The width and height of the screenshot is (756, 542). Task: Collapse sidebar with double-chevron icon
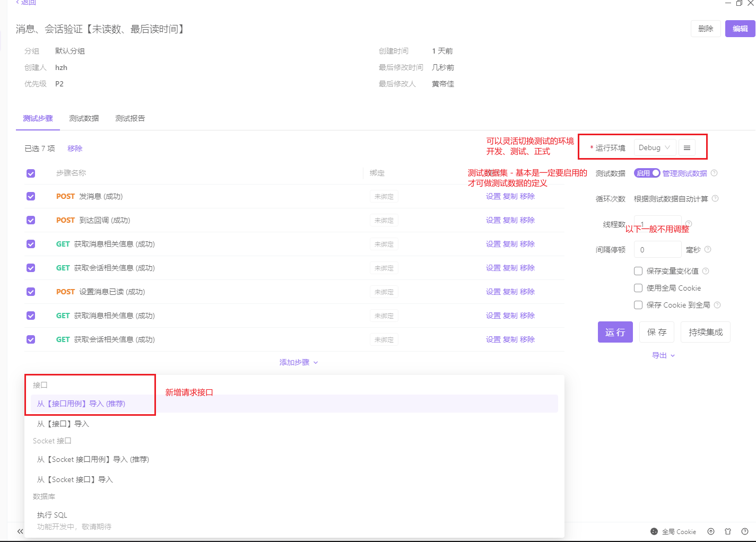(x=20, y=531)
